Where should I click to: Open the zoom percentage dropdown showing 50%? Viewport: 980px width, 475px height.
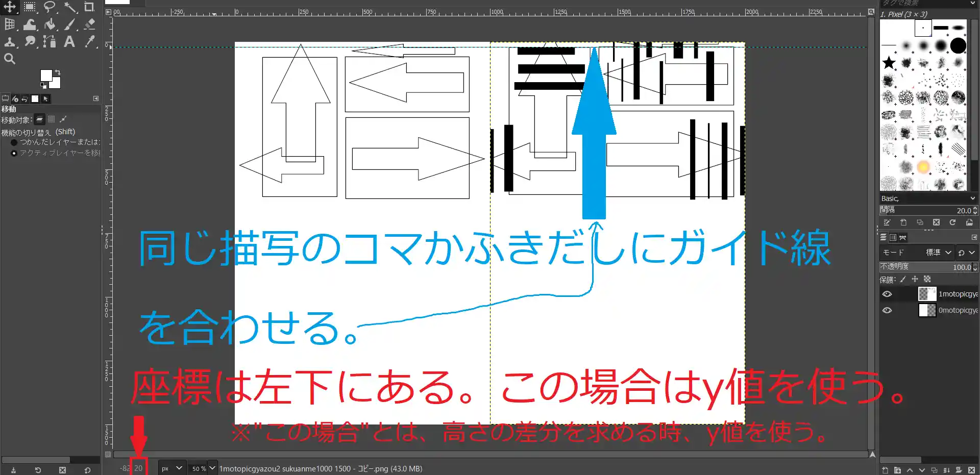212,468
